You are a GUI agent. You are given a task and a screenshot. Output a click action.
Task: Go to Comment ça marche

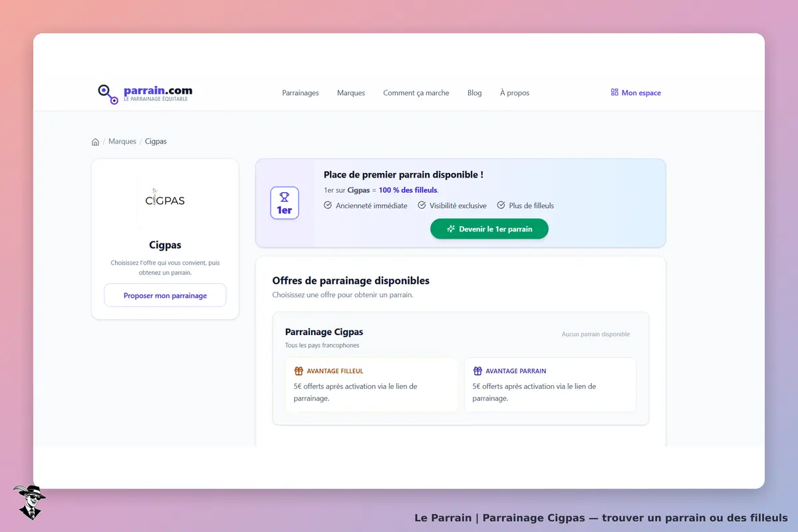coord(416,93)
